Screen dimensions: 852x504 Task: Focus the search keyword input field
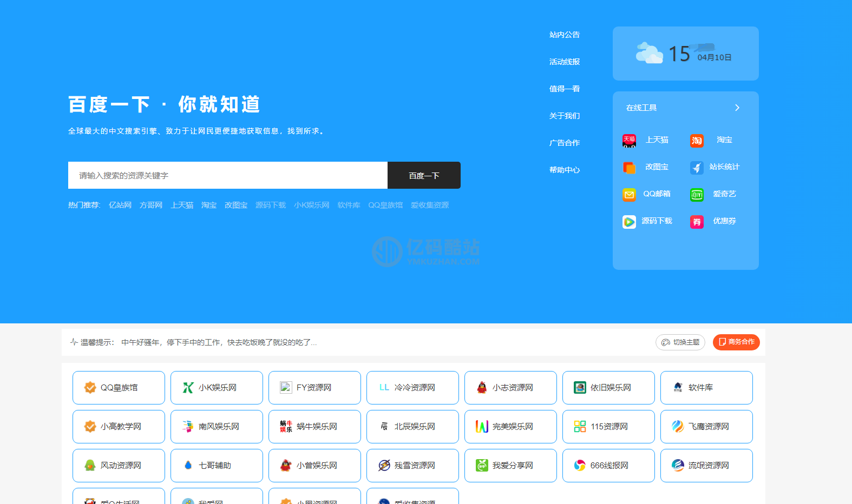[228, 175]
